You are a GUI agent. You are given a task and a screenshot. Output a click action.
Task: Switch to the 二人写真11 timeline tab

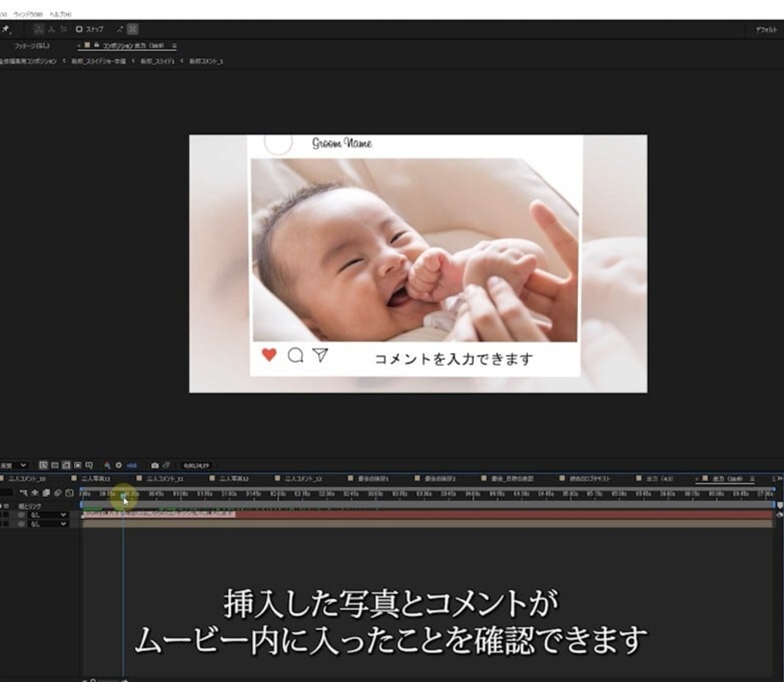96,479
